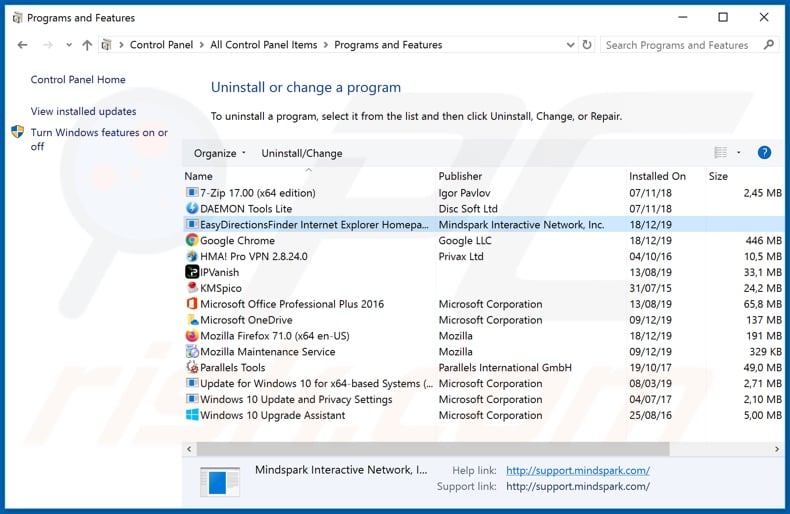The width and height of the screenshot is (790, 514).
Task: Click Windows 10 Update and Privacy Settings icon
Action: pyautogui.click(x=192, y=399)
